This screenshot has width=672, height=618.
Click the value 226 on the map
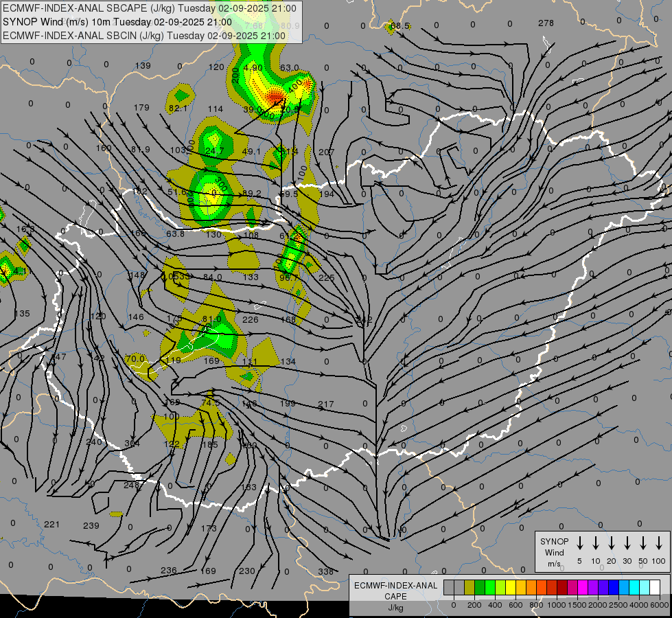(251, 319)
